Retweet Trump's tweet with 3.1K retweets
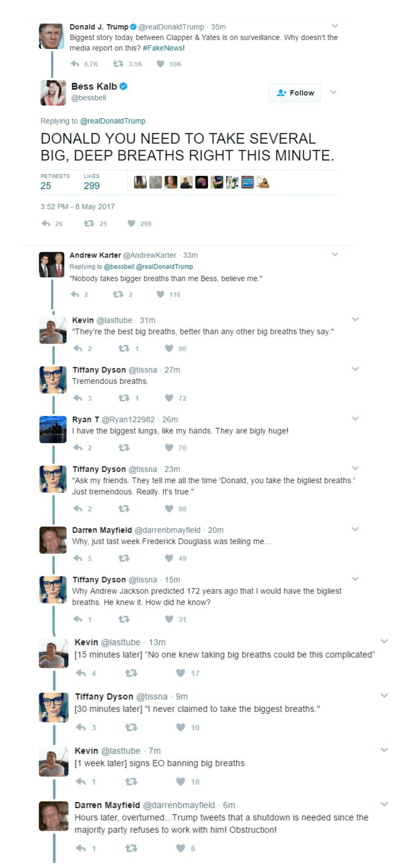The height and width of the screenshot is (868, 411). click(x=118, y=64)
